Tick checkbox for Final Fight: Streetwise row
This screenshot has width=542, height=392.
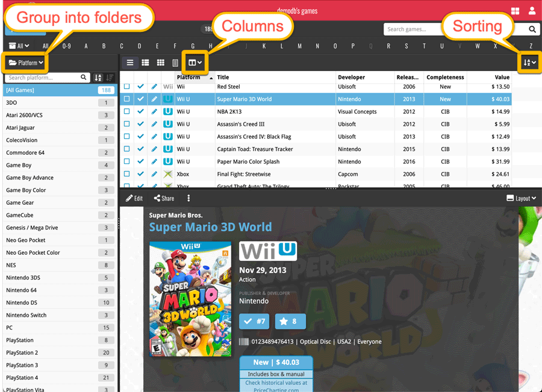(x=127, y=174)
